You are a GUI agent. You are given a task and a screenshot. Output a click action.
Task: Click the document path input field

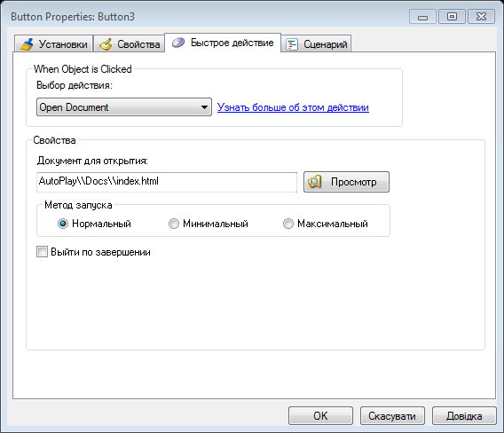tap(167, 182)
